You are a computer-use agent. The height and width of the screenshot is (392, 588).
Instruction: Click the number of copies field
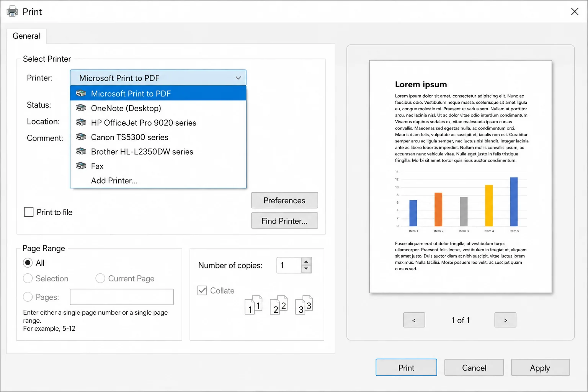click(x=289, y=265)
